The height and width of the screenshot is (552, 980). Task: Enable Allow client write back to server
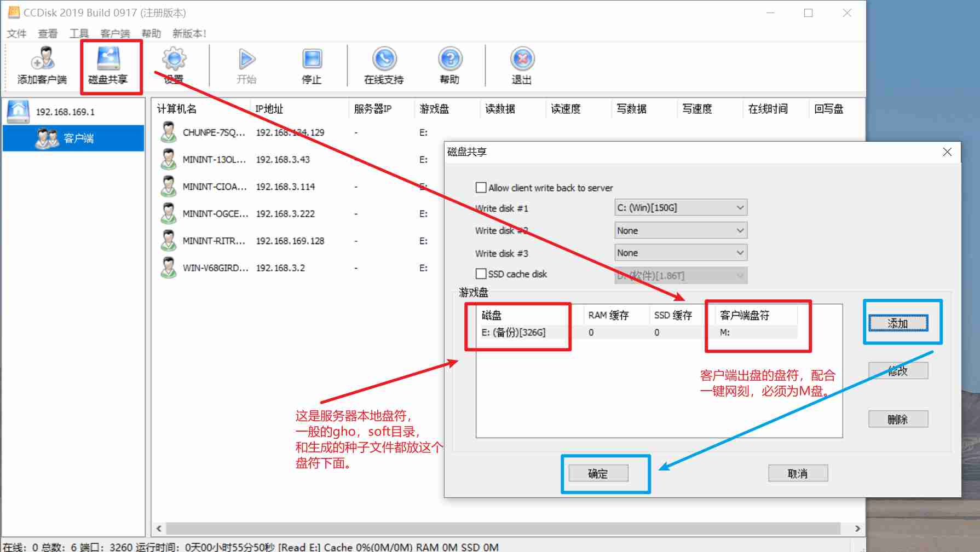(x=481, y=188)
